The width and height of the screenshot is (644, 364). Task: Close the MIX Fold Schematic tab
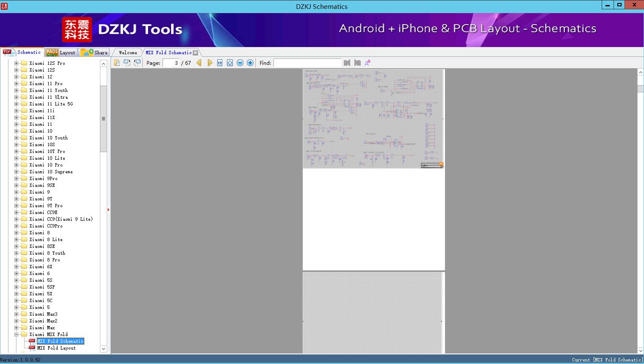coord(195,53)
